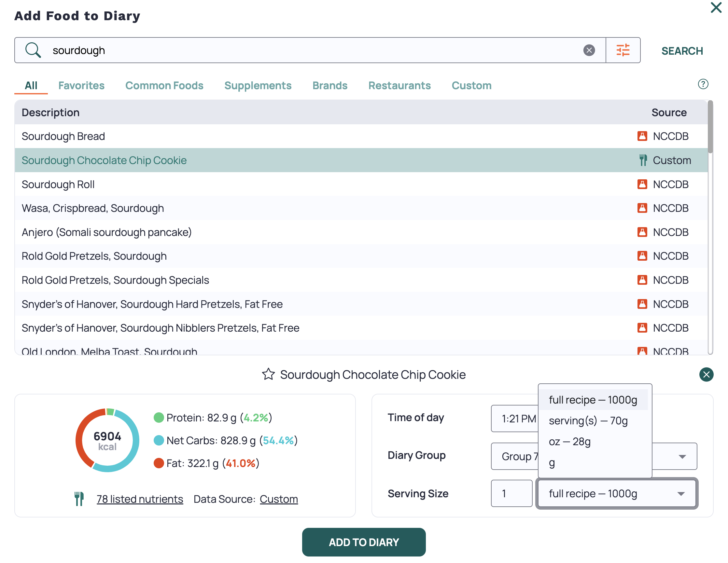This screenshot has width=728, height=563.
Task: Dismiss the food detail panel with round X
Action: 706,375
